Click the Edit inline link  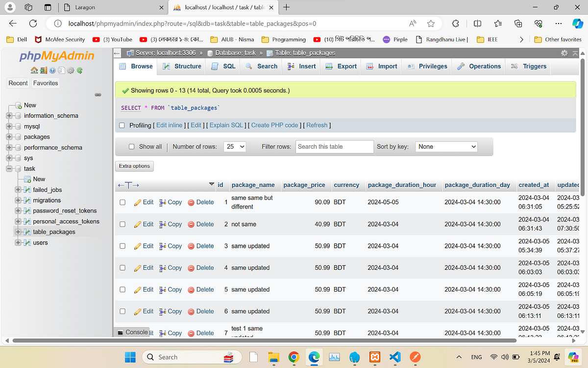click(x=169, y=125)
